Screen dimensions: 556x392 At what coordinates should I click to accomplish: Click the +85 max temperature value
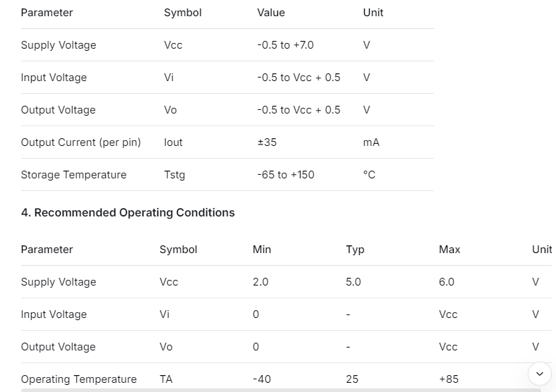tap(449, 379)
